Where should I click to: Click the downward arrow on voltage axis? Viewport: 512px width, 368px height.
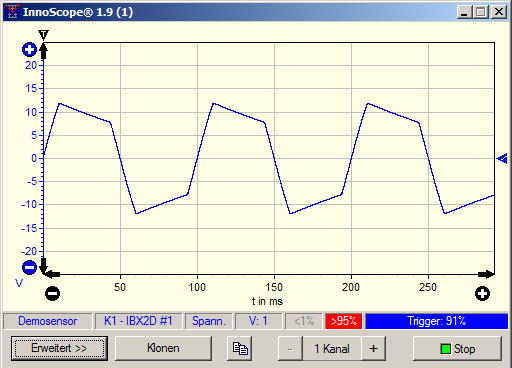tap(43, 266)
